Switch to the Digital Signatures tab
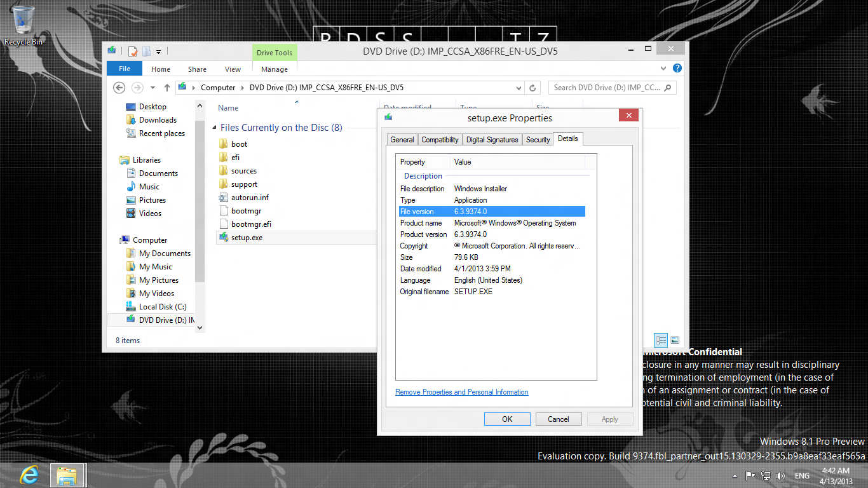Image resolution: width=868 pixels, height=488 pixels. click(492, 140)
